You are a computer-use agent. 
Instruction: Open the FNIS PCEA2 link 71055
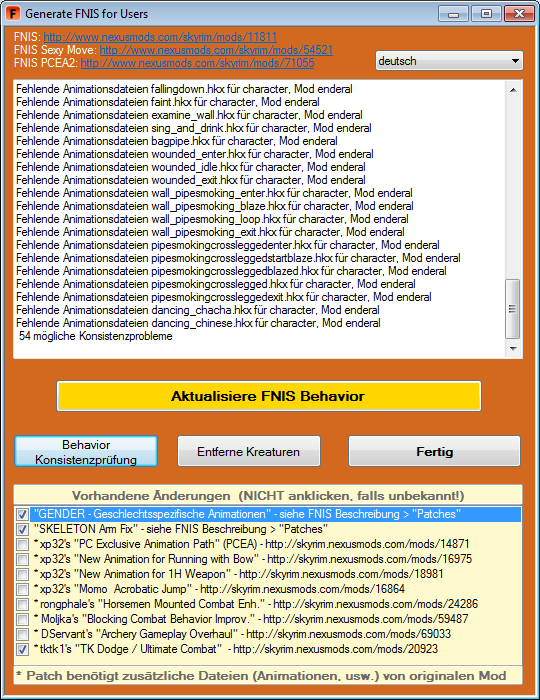197,63
